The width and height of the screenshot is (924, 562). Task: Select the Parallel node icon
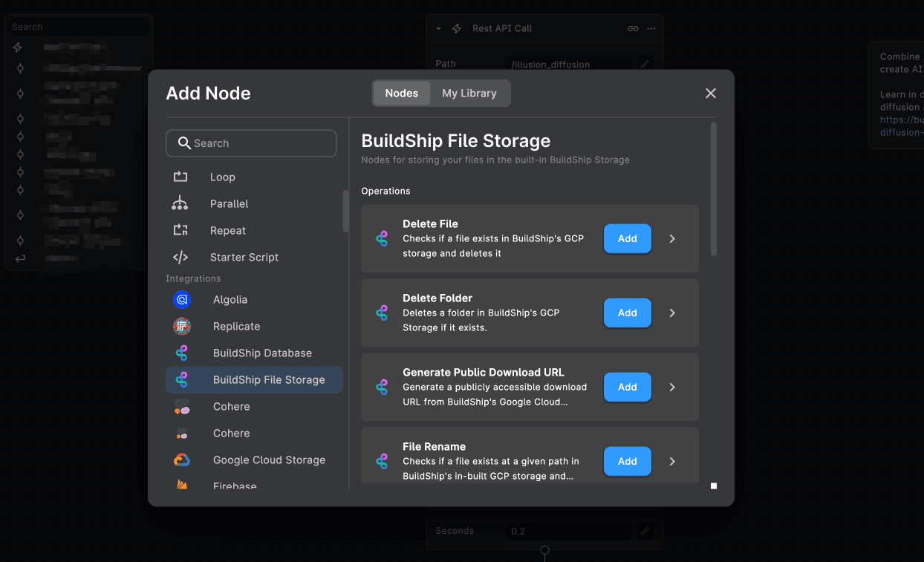tap(180, 203)
